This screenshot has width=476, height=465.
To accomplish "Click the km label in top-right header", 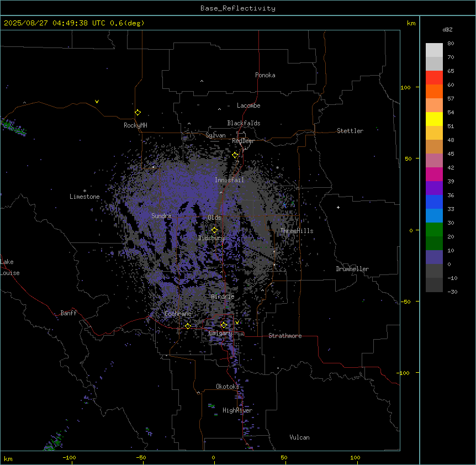I will coord(411,23).
